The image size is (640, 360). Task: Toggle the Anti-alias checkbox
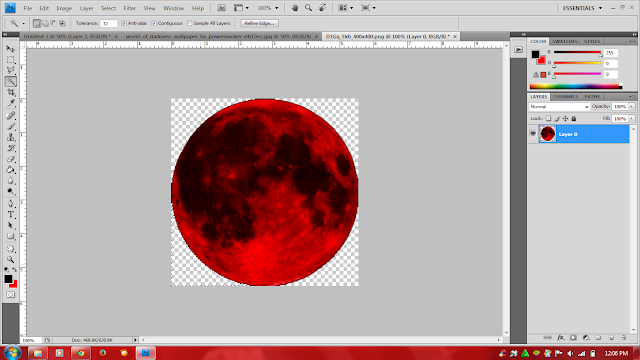click(124, 23)
